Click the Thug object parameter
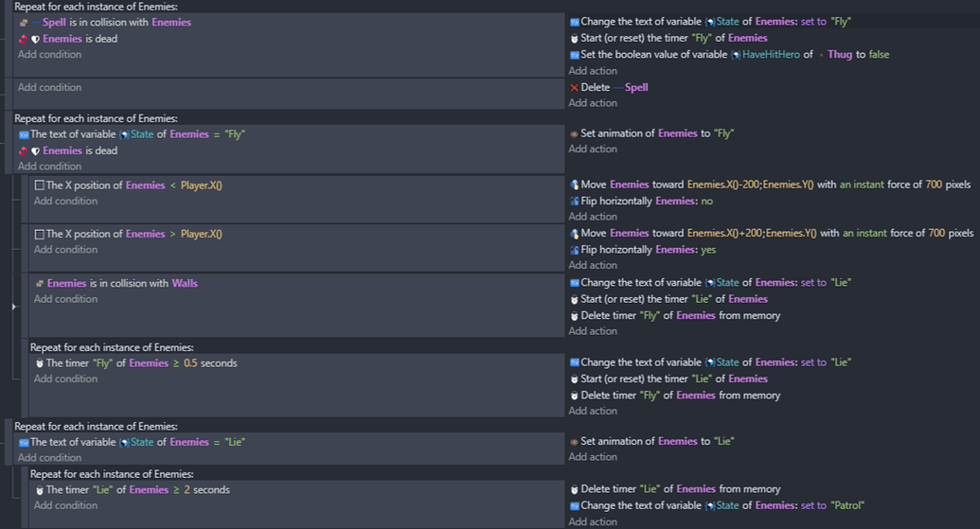 [x=839, y=55]
